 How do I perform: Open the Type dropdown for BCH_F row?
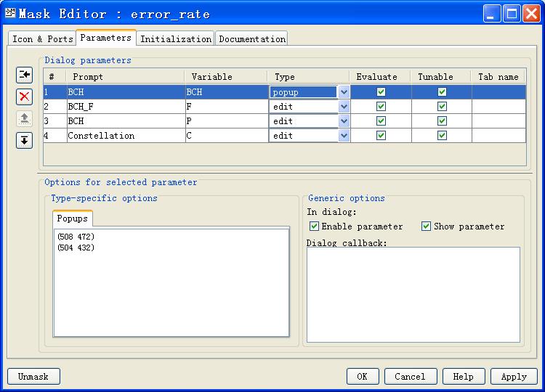point(344,107)
